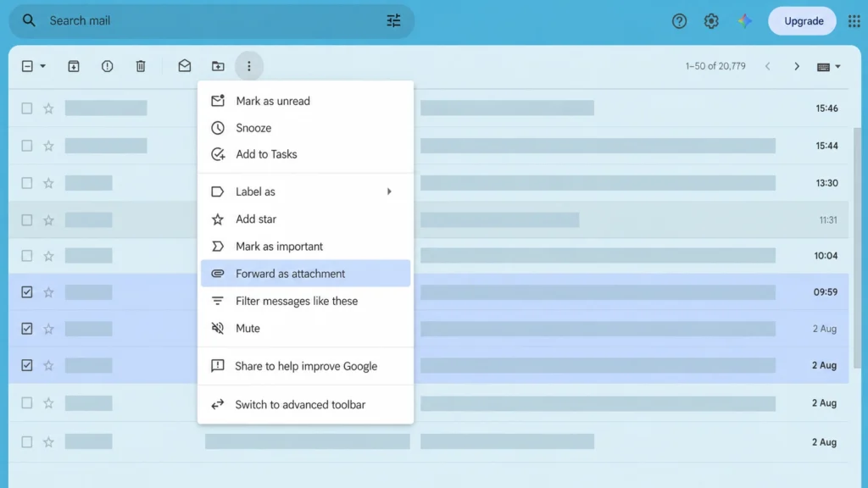The height and width of the screenshot is (488, 868).
Task: Star the email from 15:44
Action: pyautogui.click(x=48, y=146)
